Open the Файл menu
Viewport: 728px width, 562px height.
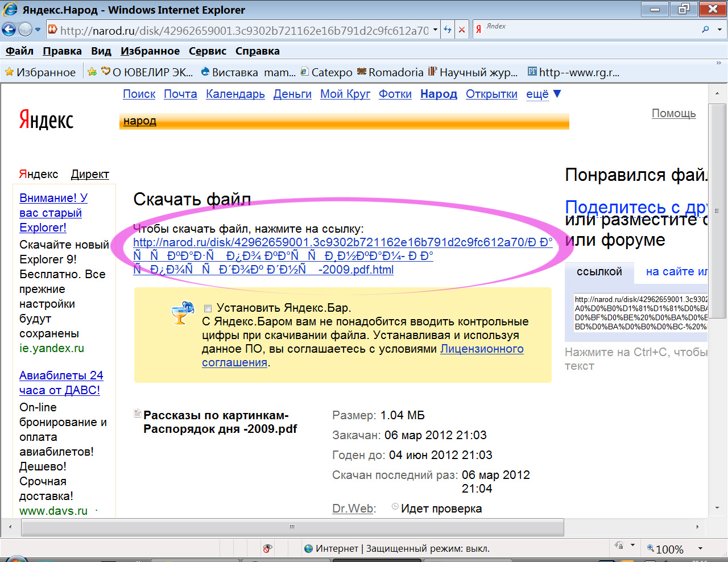tap(19, 51)
